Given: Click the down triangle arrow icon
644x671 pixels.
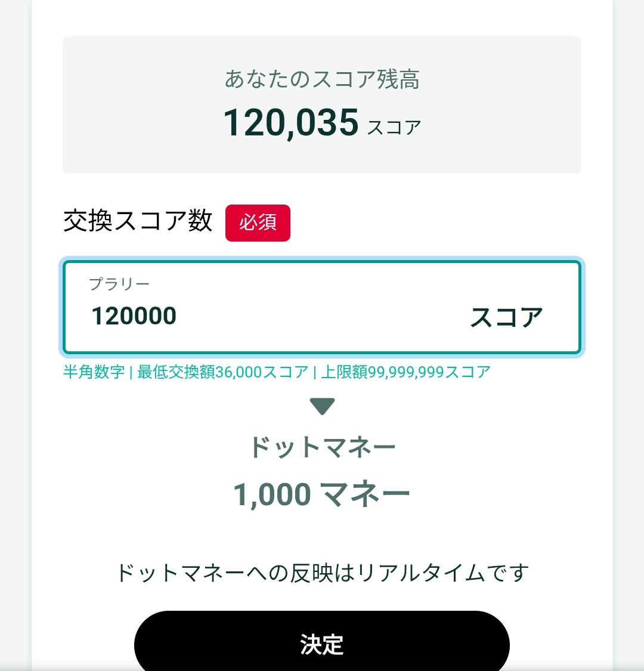Looking at the screenshot, I should pos(322,406).
